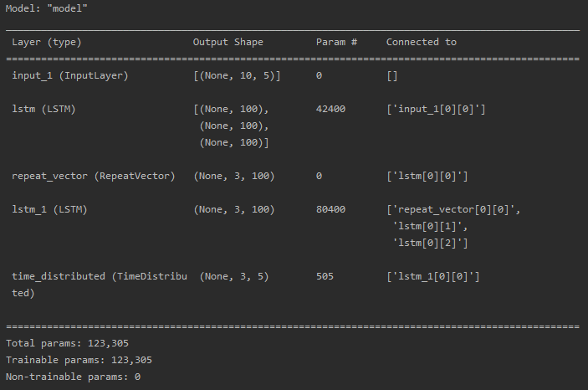Select the 'Connected to' column header

point(422,42)
